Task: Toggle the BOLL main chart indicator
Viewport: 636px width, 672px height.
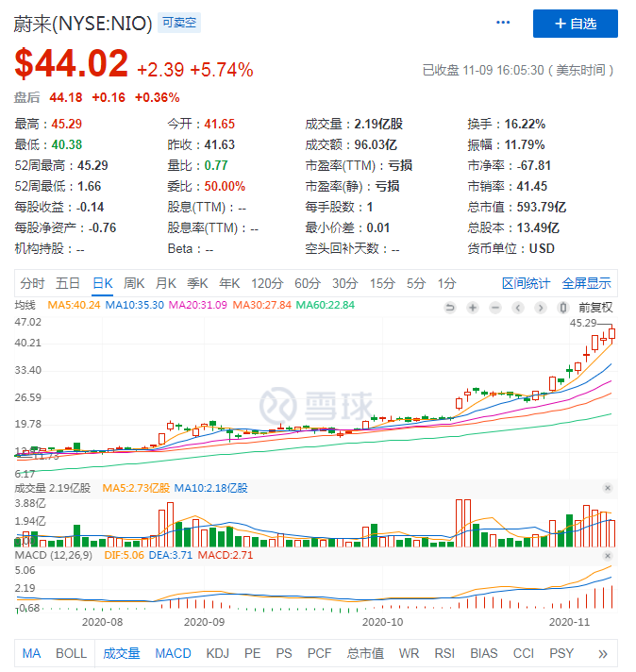Action: (x=71, y=653)
